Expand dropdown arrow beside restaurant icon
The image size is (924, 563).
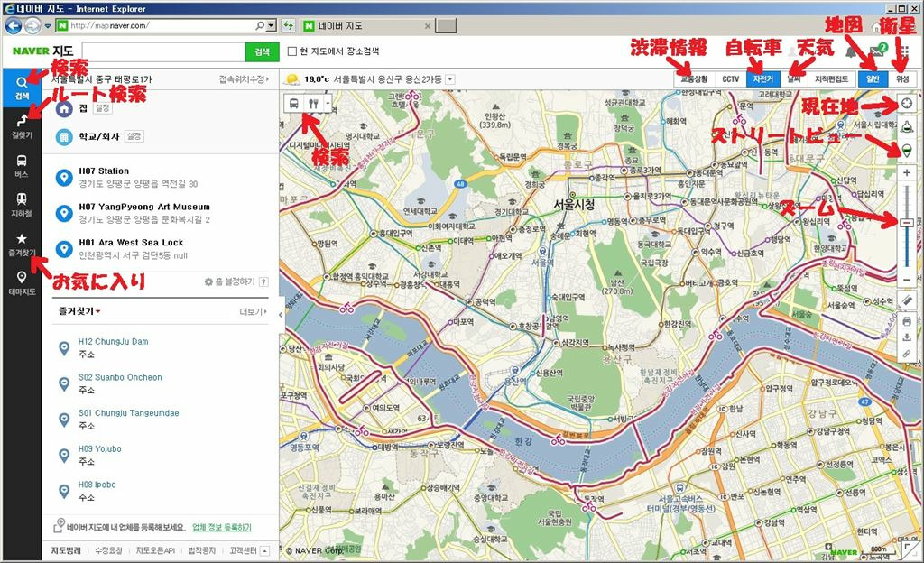coord(328,103)
